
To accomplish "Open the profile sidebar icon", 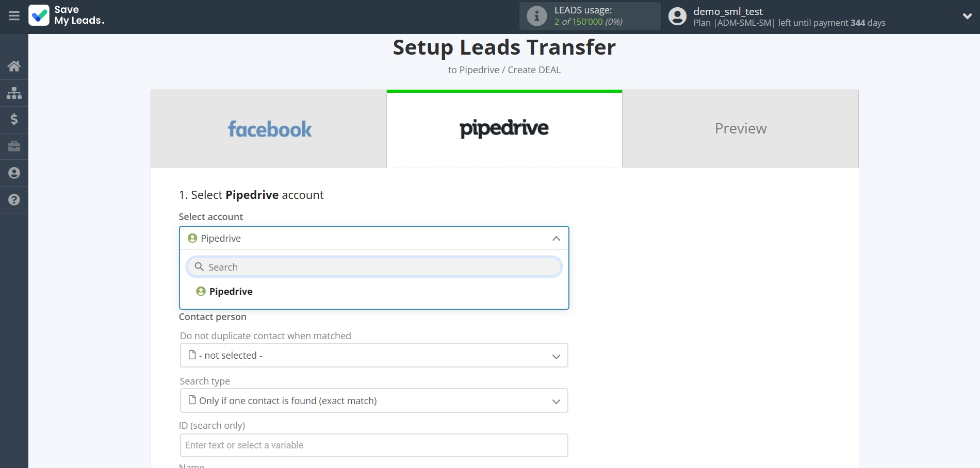I will [14, 173].
